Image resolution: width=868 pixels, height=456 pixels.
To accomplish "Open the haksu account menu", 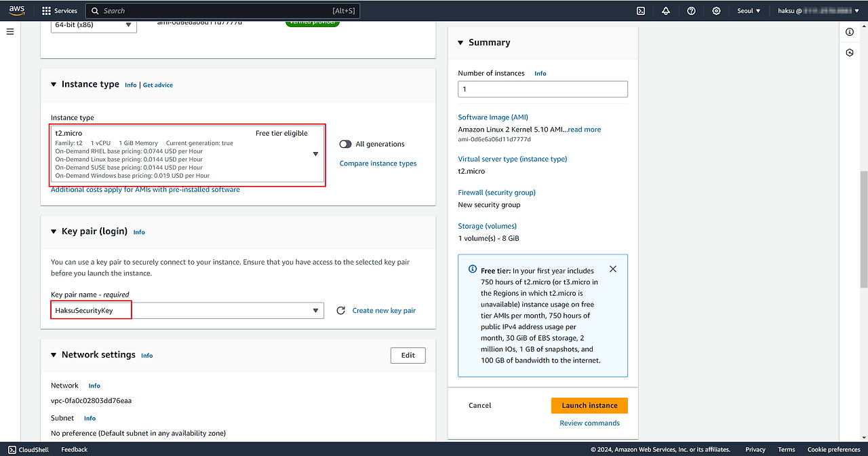I will [814, 11].
